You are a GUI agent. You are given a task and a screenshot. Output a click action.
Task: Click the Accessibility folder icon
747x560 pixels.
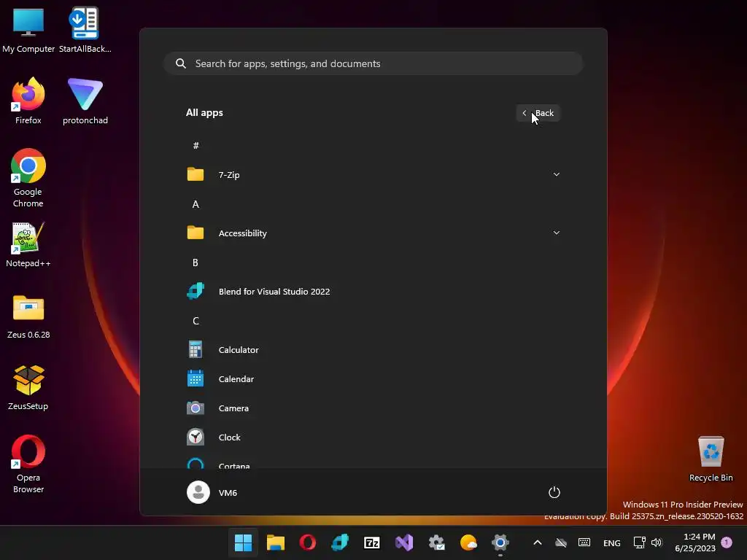point(196,233)
